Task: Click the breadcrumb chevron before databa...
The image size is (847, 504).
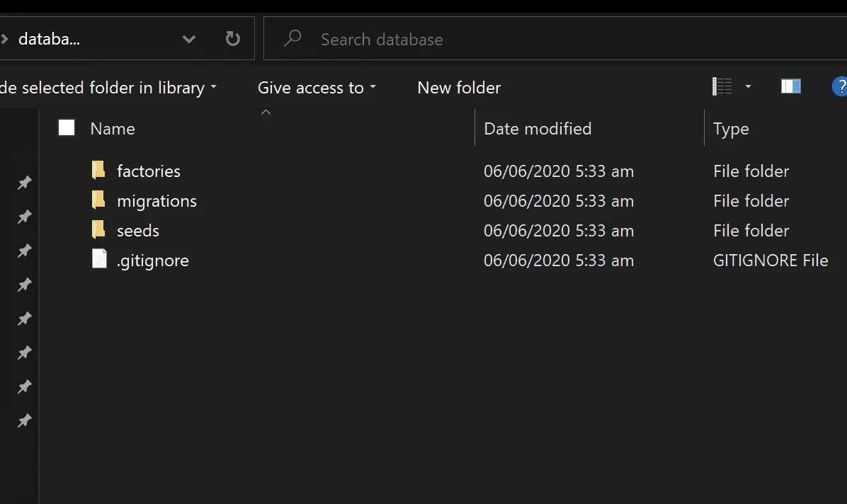Action: coord(4,39)
